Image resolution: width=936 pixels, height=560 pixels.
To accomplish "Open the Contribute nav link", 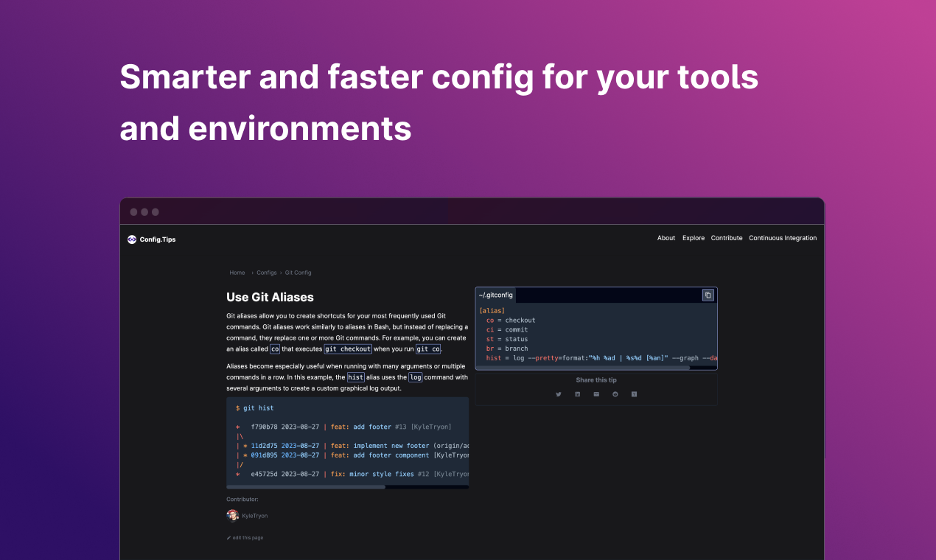I will 727,238.
